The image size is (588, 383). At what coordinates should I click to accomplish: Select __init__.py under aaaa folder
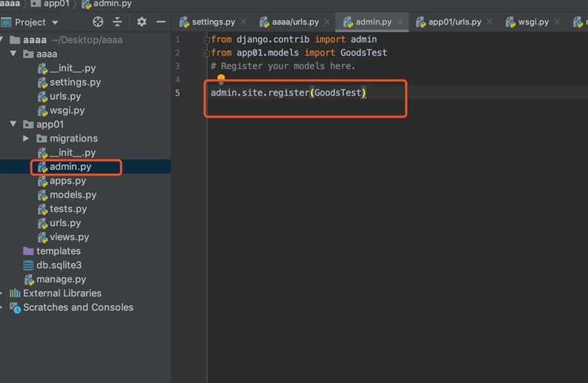[73, 68]
